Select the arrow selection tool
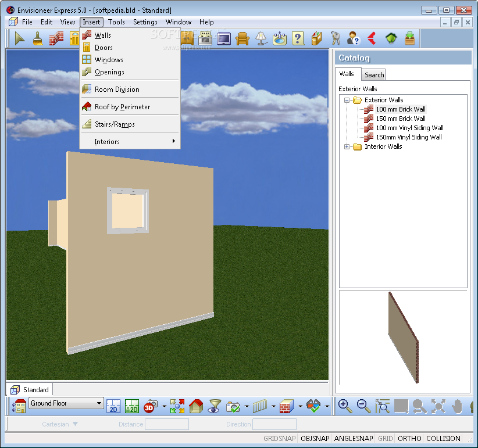This screenshot has height=448, width=478. (x=20, y=39)
